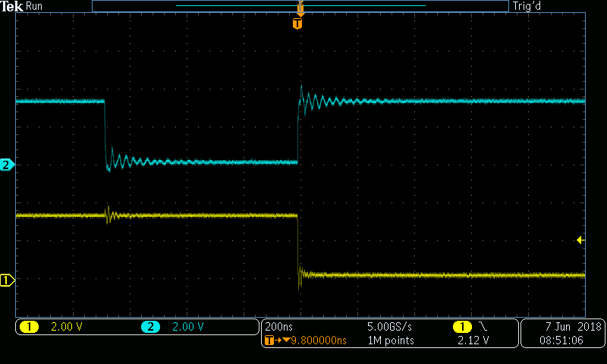Screen dimensions: 607x364
Task: Click the date and time display
Action: pos(562,334)
